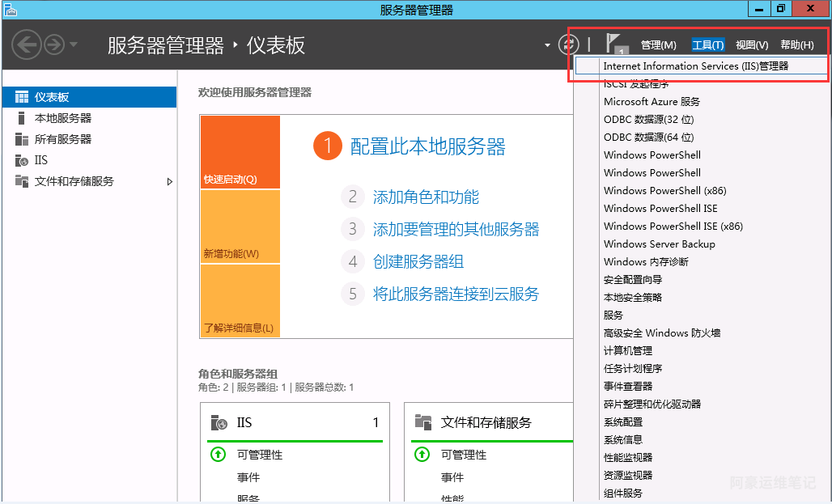Open 本地服务器 in the sidebar
The image size is (832, 504).
[62, 118]
